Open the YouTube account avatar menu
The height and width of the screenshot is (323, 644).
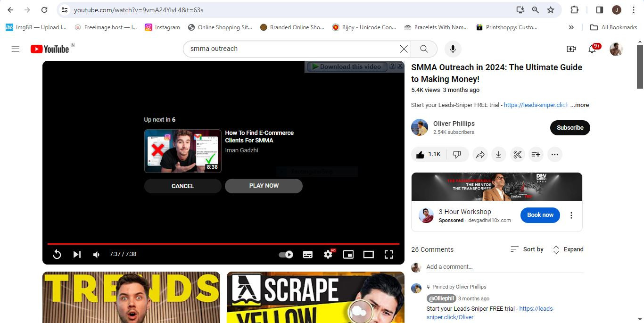pos(616,49)
